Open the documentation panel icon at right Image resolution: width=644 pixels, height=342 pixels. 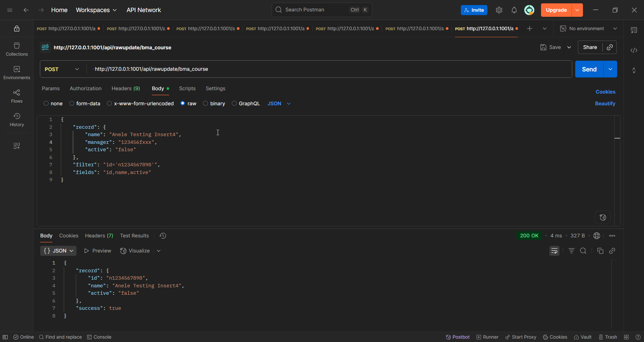tap(634, 30)
